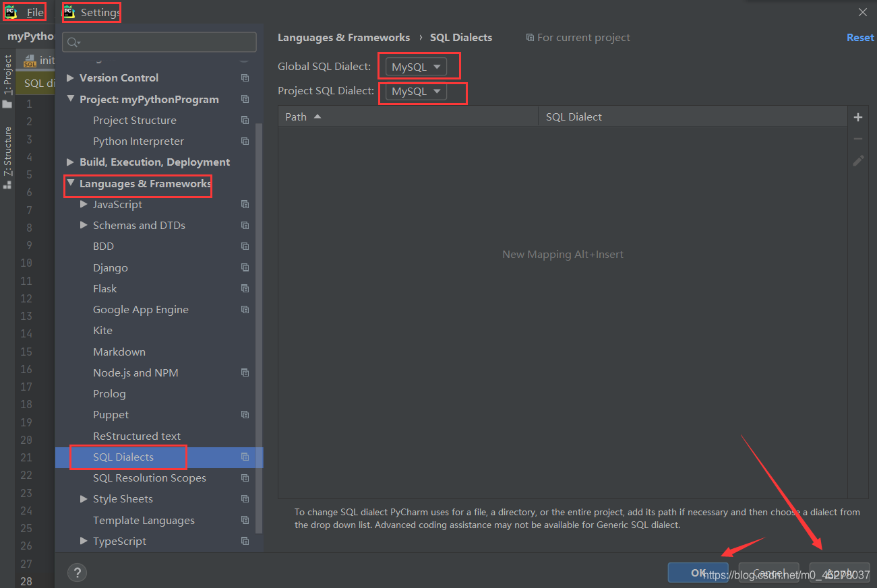Image resolution: width=877 pixels, height=588 pixels.
Task: Select Google App Engine settings
Action: (x=141, y=309)
